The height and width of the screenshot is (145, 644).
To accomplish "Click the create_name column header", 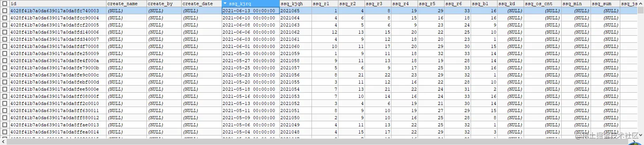I will coord(127,4).
